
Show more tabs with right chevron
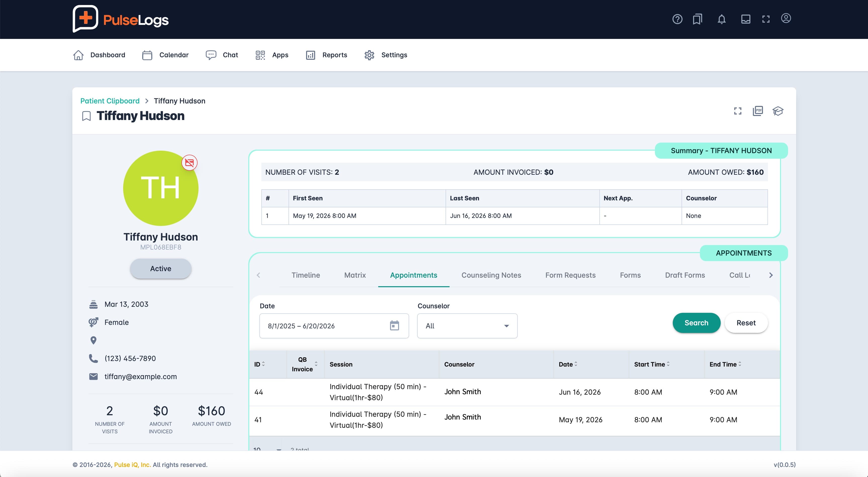(771, 275)
